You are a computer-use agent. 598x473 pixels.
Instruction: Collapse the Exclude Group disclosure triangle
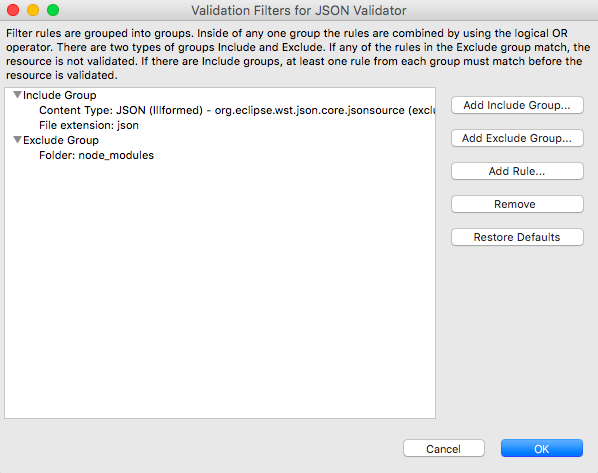tap(17, 140)
